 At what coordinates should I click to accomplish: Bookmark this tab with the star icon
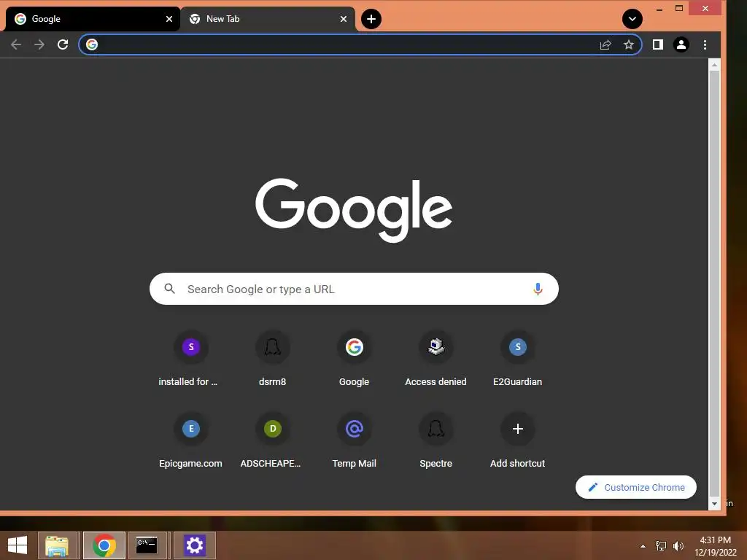pos(629,44)
